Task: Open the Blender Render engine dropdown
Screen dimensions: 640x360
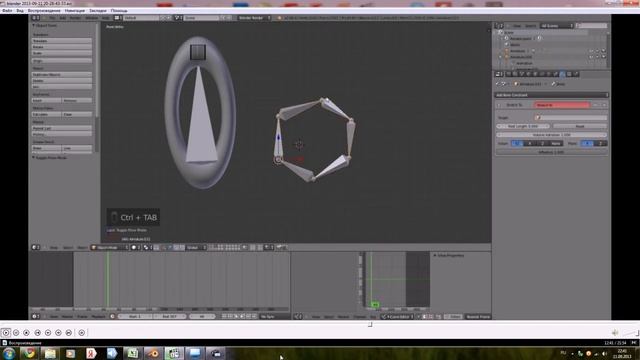Action: (x=253, y=18)
